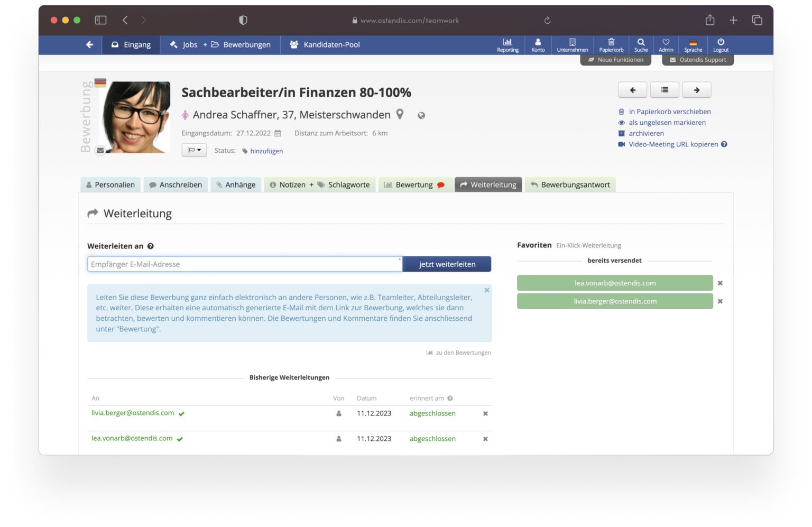Open help icon beside Weiterleiten an
The image size is (812, 527).
pyautogui.click(x=151, y=246)
